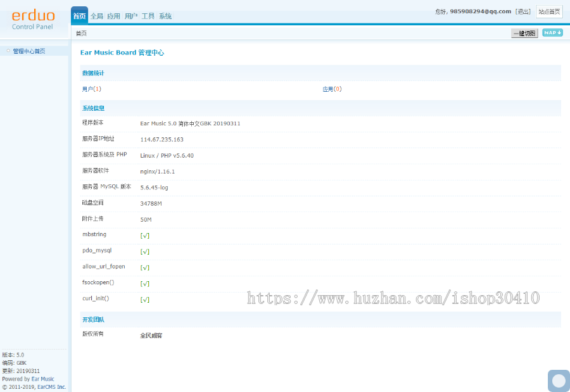Image resolution: width=570 pixels, height=392 pixels.
Task: Click the 数据统计 section header
Action: coord(93,73)
